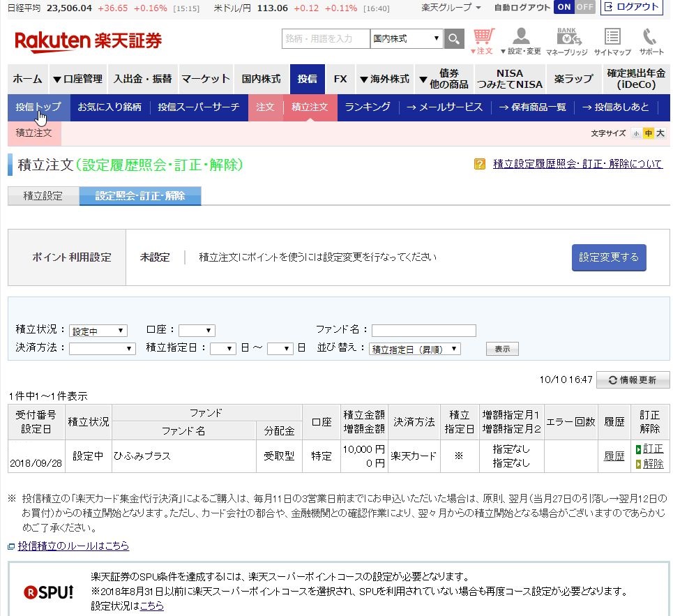Open the 注文 submenu item
This screenshot has height=616, width=673.
point(265,107)
